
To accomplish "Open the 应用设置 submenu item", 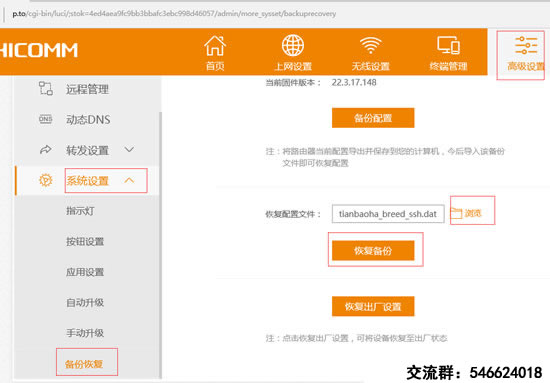I will click(85, 272).
